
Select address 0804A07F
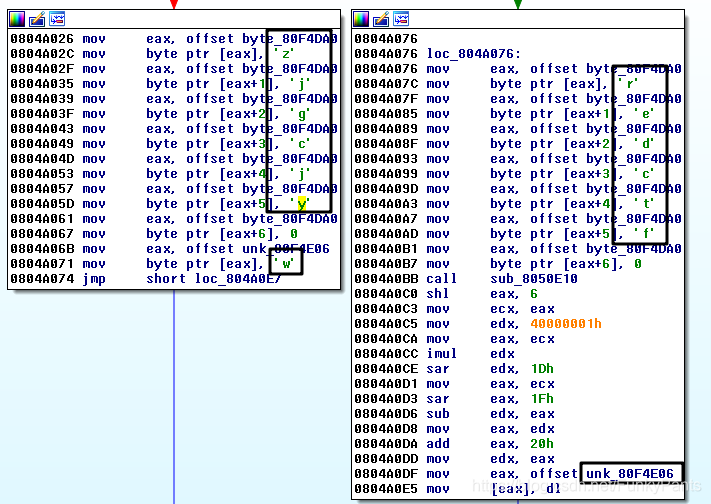(x=386, y=99)
